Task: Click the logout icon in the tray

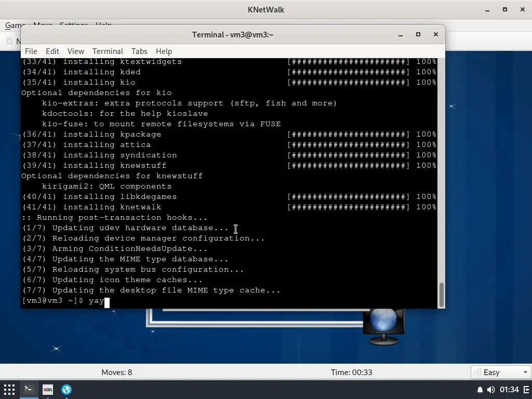Action: tap(527, 390)
